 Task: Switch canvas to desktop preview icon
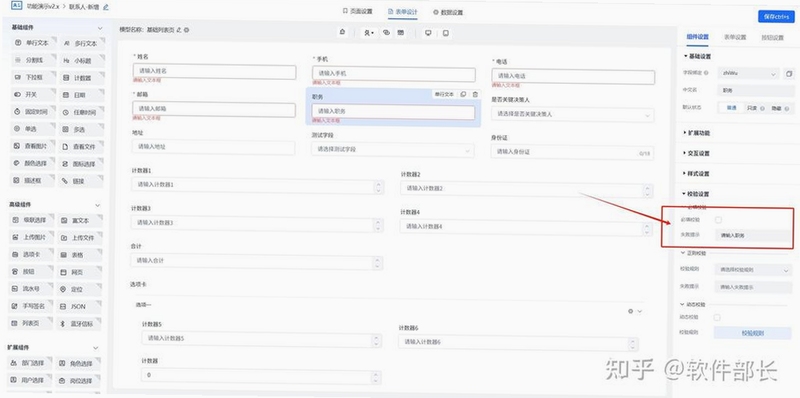click(428, 33)
